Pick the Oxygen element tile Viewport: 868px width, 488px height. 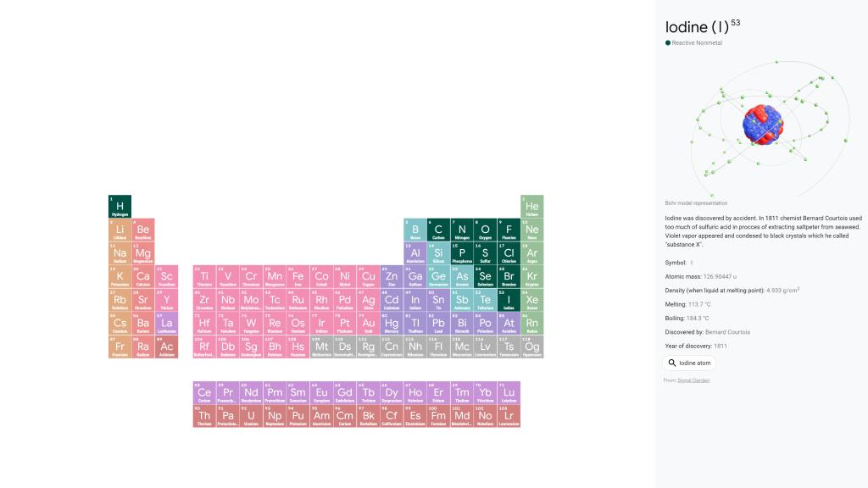point(485,230)
